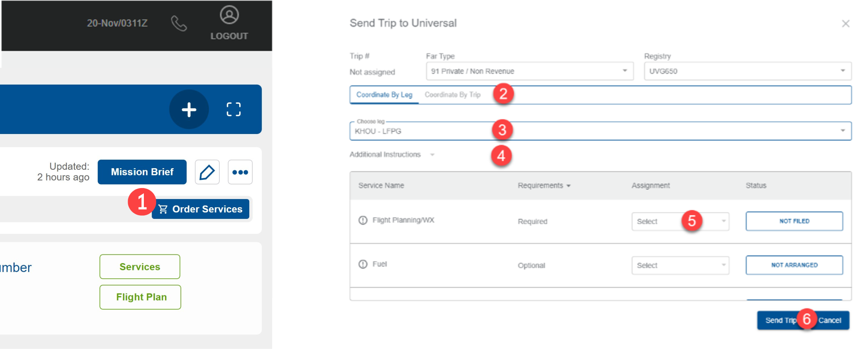
Task: Click the NOT FILED status button
Action: (794, 221)
